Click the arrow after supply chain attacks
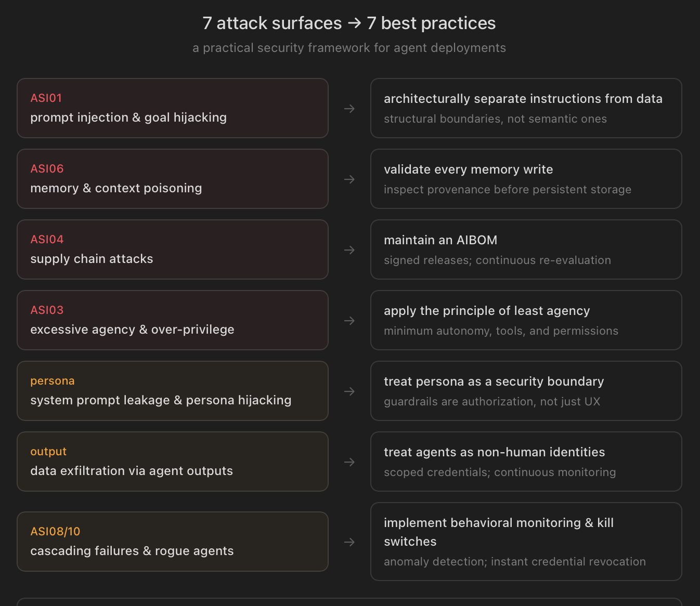Screen dimensions: 700x606 pos(349,250)
